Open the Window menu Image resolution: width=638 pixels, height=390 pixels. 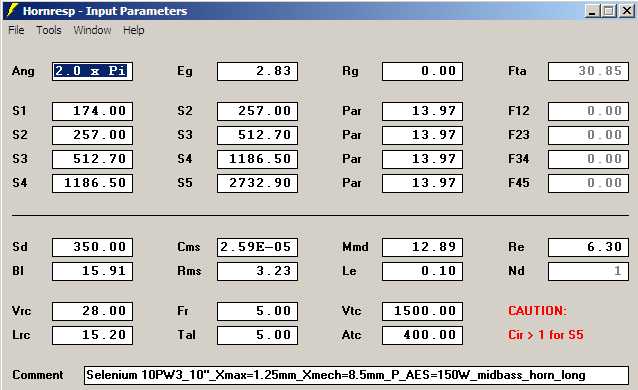(92, 30)
